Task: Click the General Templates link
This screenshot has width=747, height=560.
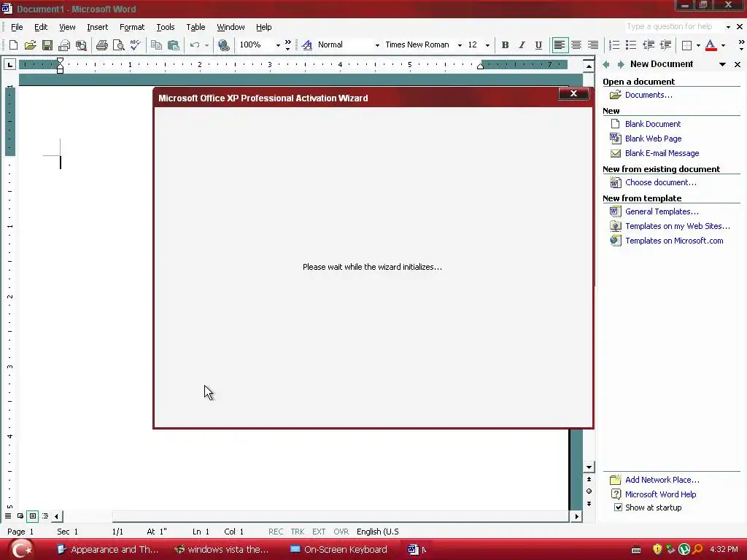Action: 662,211
